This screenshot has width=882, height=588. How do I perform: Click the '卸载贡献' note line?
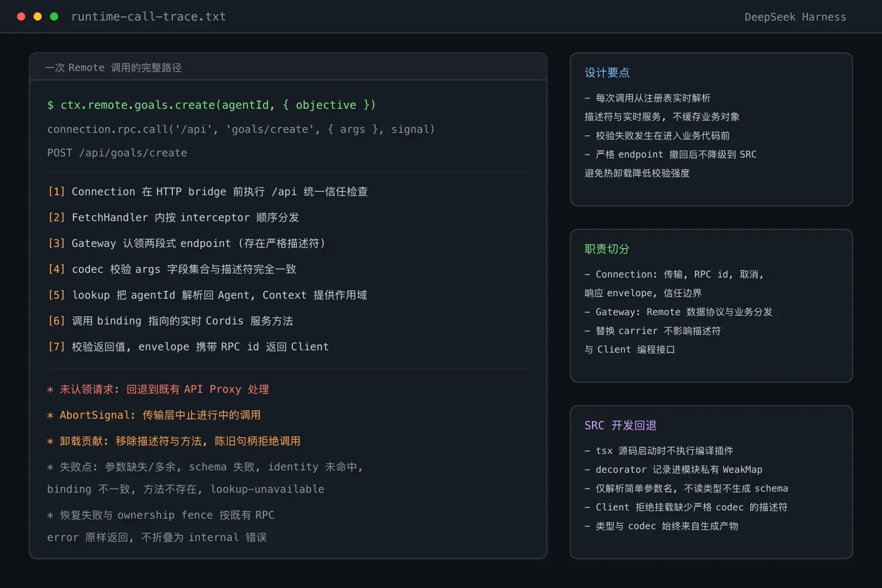pyautogui.click(x=174, y=441)
